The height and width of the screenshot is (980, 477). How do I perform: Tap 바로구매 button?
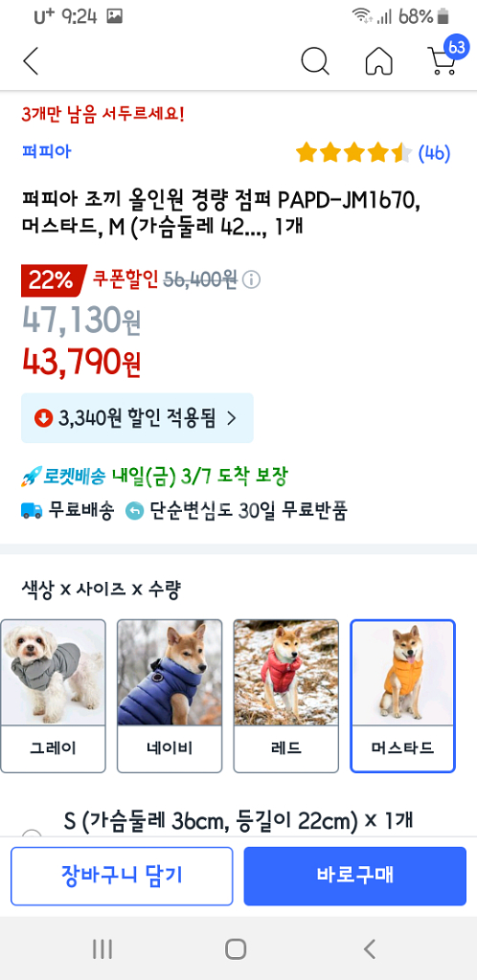[355, 876]
